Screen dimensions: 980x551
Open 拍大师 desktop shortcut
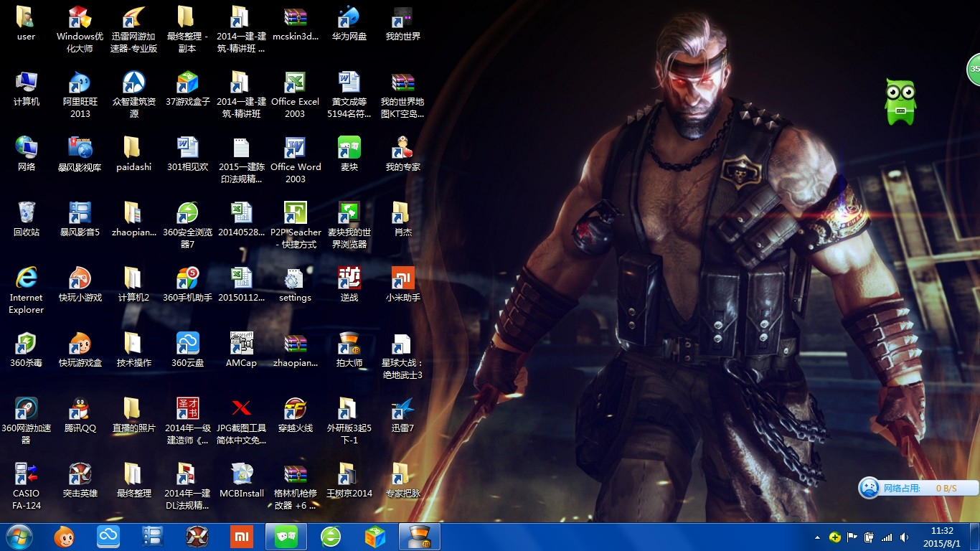(349, 350)
